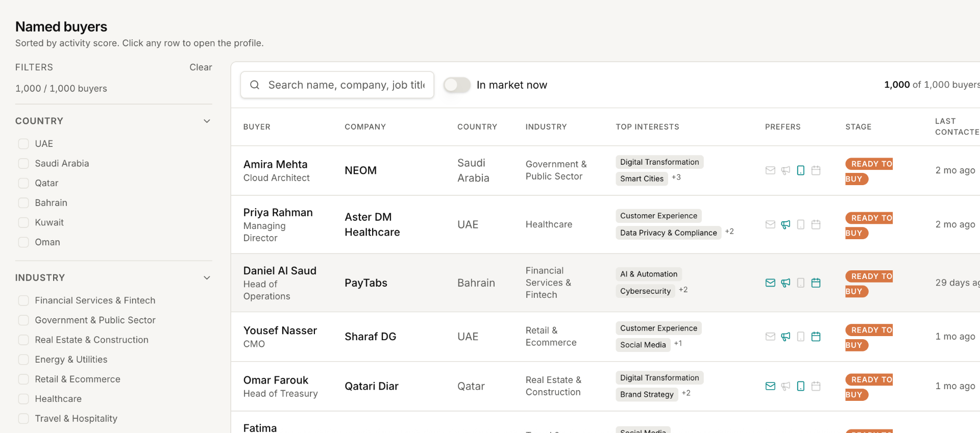
Task: Check Financial Services & Fintech filter
Action: coord(23,300)
